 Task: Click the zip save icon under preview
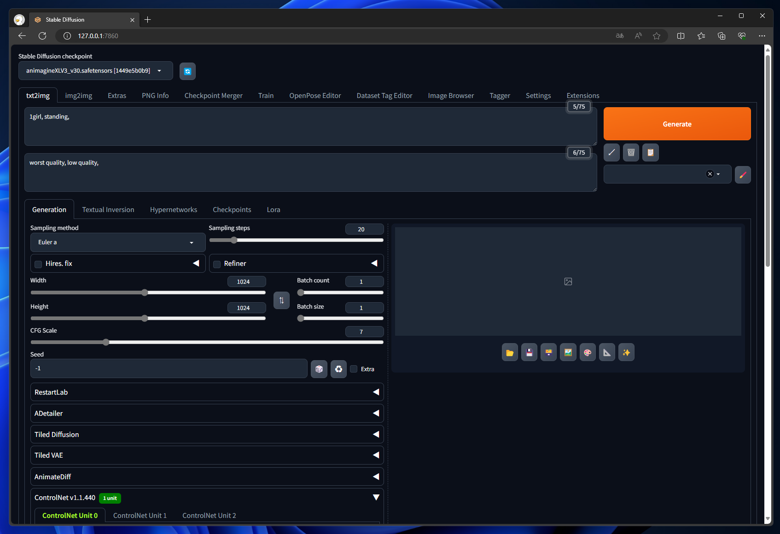(548, 352)
